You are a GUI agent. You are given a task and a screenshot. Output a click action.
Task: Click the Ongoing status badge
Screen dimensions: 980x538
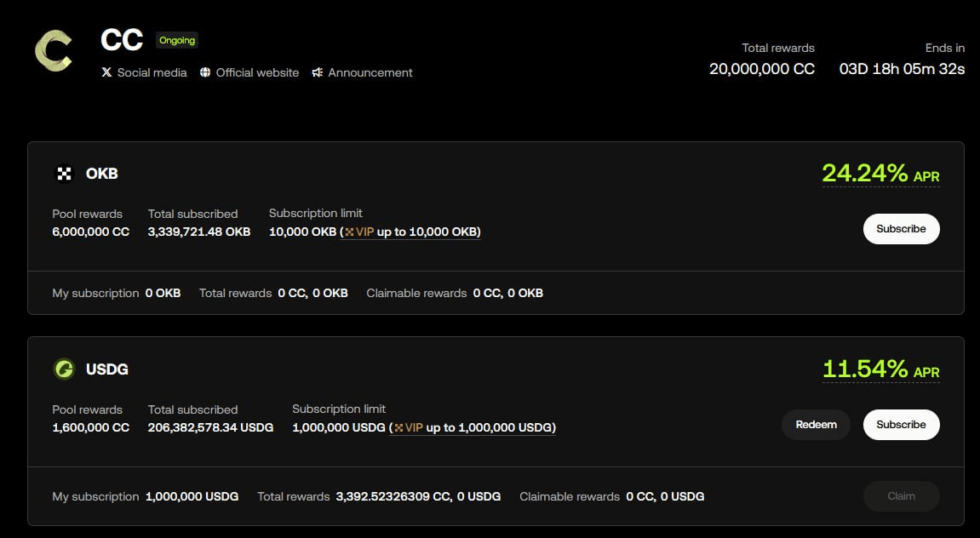click(176, 39)
